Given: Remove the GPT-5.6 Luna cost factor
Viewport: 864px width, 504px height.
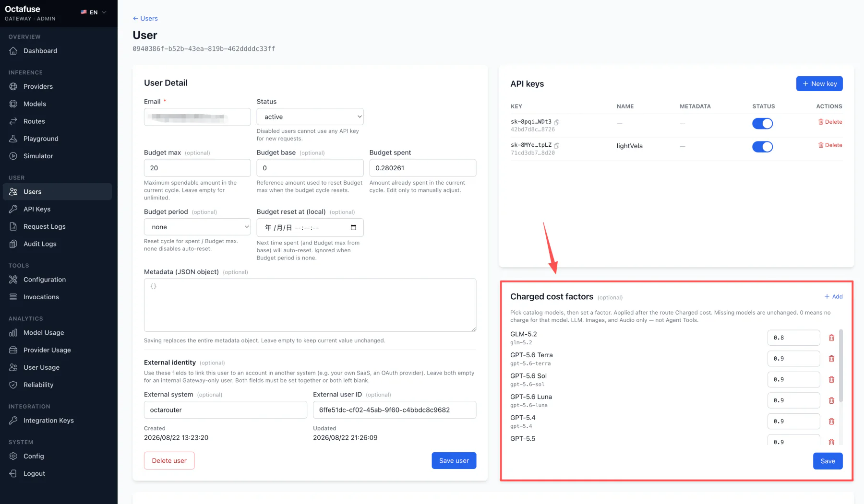Looking at the screenshot, I should (x=831, y=400).
